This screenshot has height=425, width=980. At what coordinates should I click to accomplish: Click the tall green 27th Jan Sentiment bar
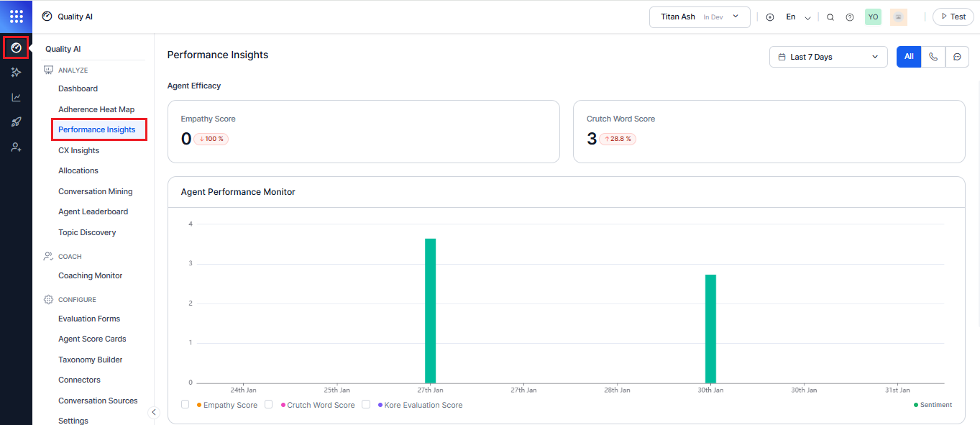(430, 311)
